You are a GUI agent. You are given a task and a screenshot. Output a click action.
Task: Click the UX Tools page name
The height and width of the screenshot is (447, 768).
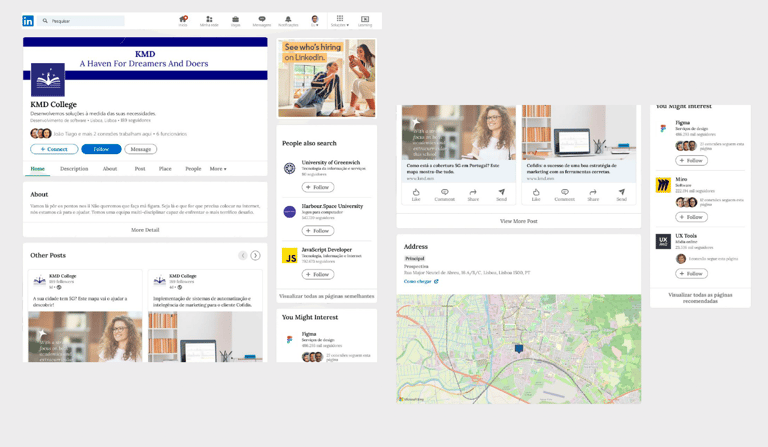(686, 235)
